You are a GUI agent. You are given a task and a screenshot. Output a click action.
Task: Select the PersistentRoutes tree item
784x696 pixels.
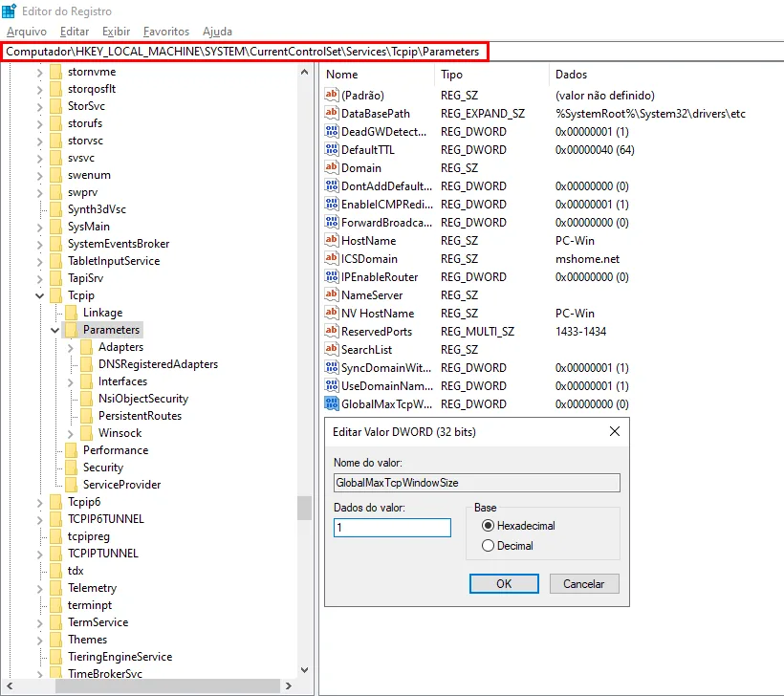click(140, 416)
